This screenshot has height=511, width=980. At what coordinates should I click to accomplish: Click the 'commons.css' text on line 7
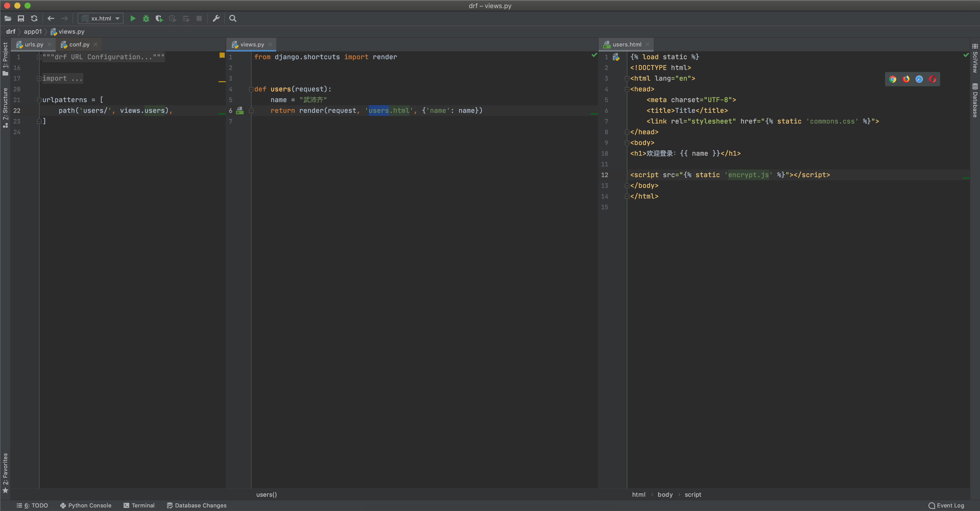pyautogui.click(x=832, y=121)
